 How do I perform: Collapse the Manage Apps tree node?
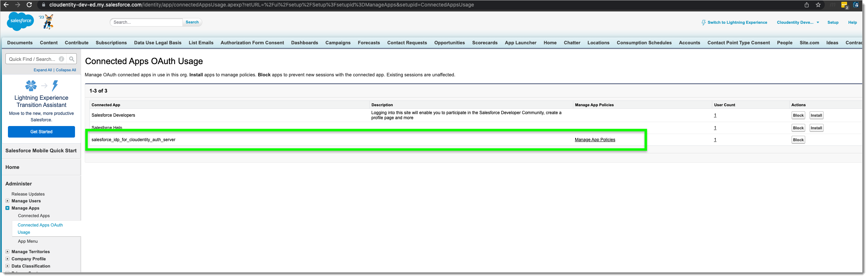point(7,208)
